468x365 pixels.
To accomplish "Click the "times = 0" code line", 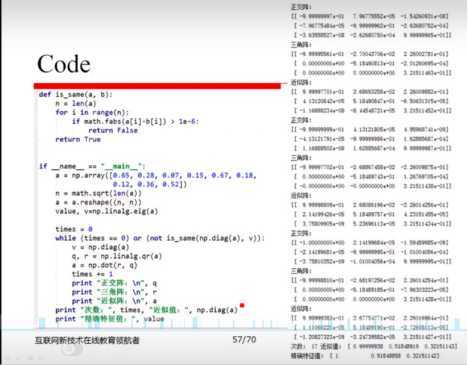I will [x=74, y=229].
